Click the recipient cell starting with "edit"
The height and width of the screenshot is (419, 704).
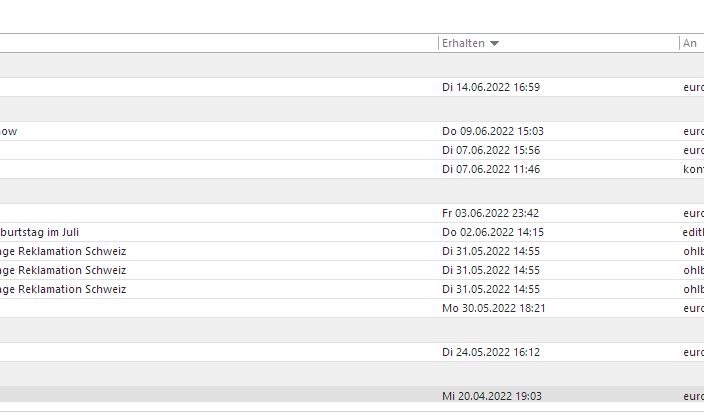pos(693,232)
